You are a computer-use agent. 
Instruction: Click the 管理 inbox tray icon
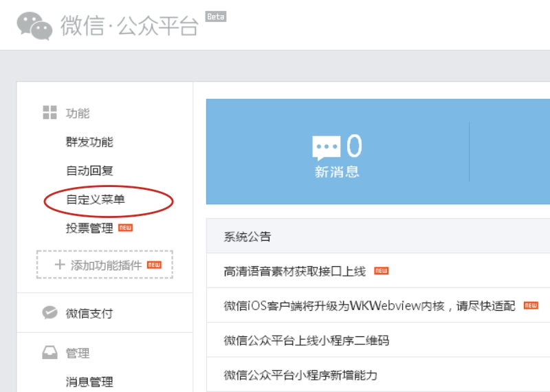[x=49, y=353]
